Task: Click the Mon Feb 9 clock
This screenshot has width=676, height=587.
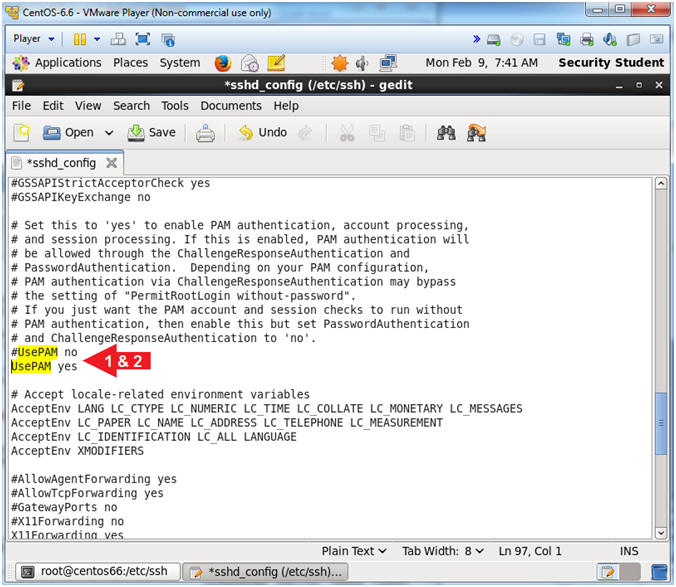Action: [x=482, y=62]
